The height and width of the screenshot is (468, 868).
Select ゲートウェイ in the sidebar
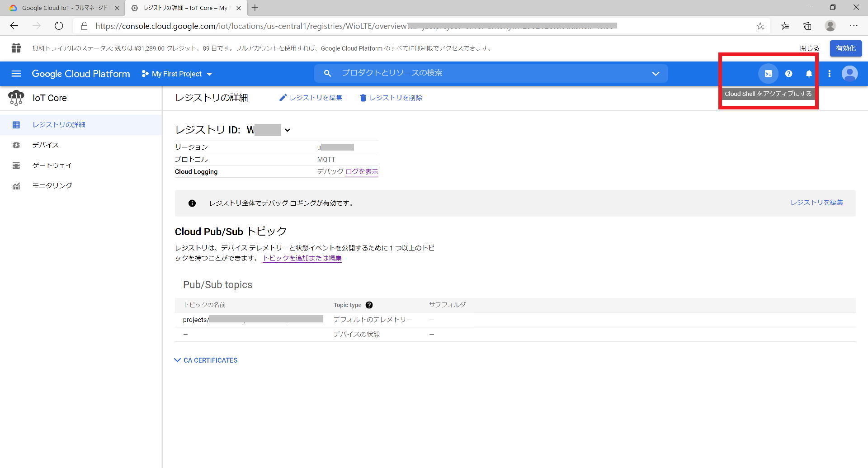pos(52,165)
